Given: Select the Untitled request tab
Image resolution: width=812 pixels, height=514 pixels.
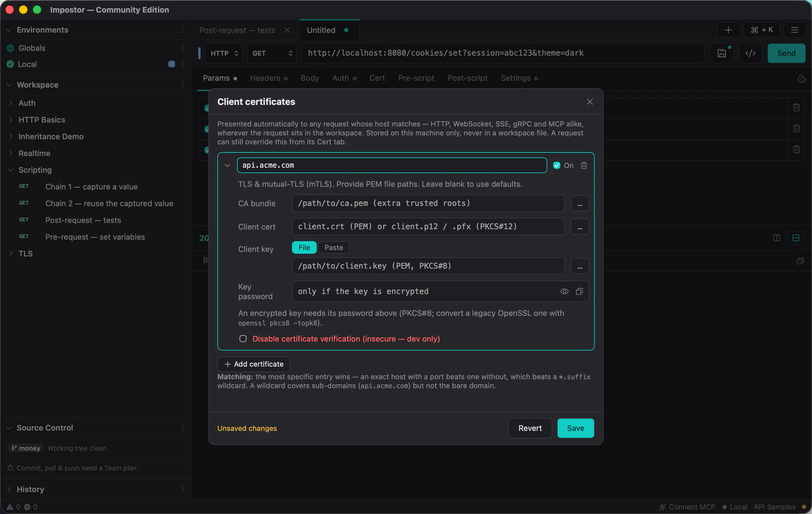Looking at the screenshot, I should pyautogui.click(x=329, y=30).
